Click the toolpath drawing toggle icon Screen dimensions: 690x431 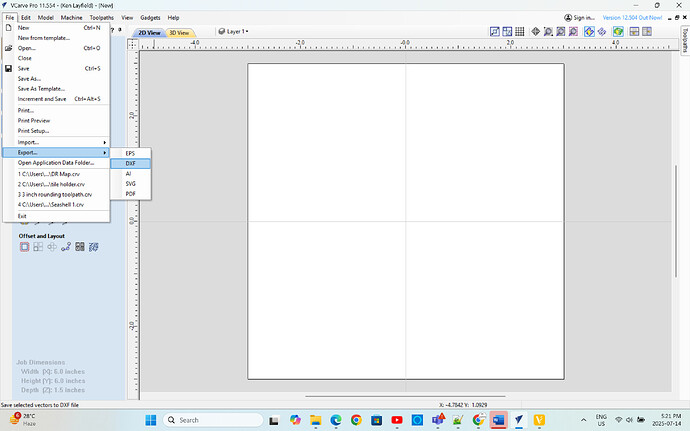tap(602, 32)
